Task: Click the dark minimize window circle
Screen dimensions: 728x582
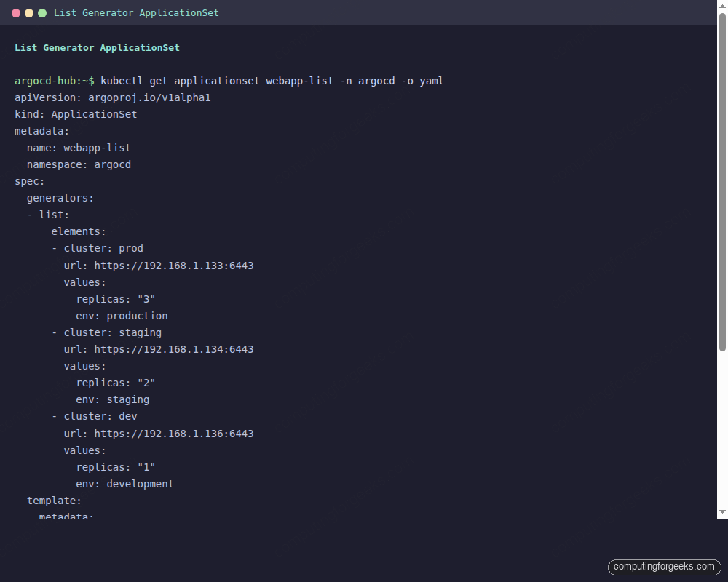Action: [x=28, y=12]
